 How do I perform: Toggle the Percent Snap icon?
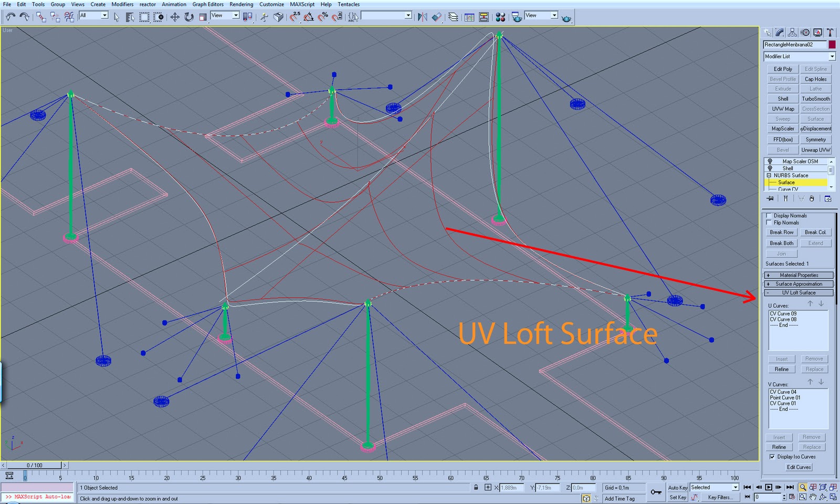click(323, 17)
